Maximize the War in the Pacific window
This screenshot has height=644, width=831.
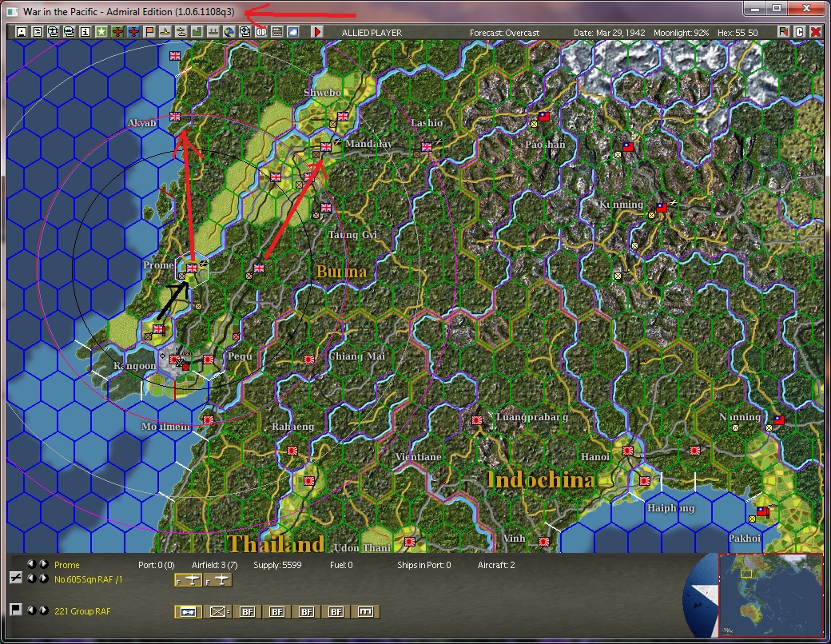point(777,8)
